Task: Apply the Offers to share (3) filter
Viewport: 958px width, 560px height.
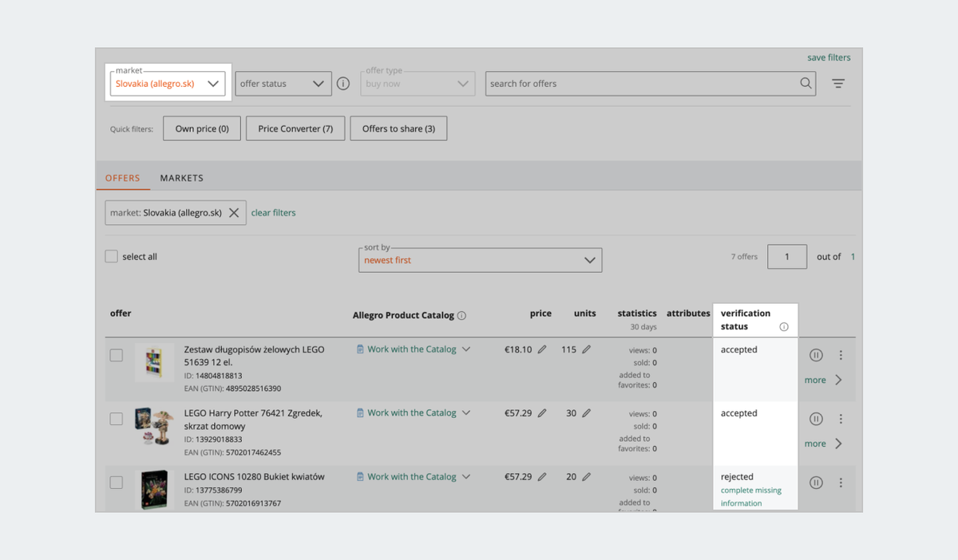Action: point(398,128)
